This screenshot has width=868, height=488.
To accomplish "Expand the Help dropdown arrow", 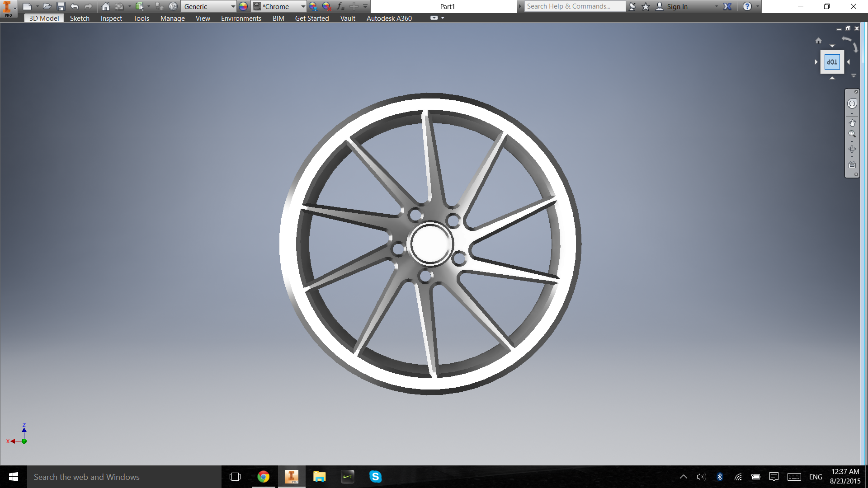I will 758,6.
